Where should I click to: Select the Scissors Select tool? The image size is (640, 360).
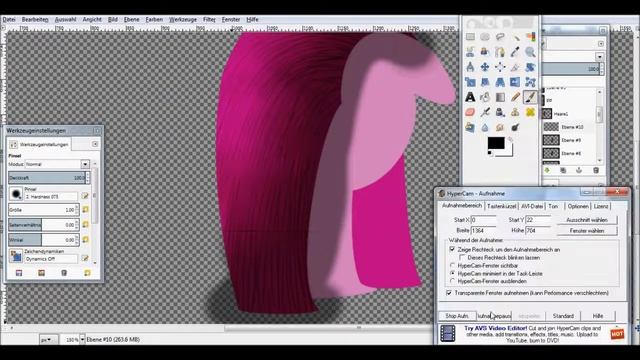click(470, 52)
